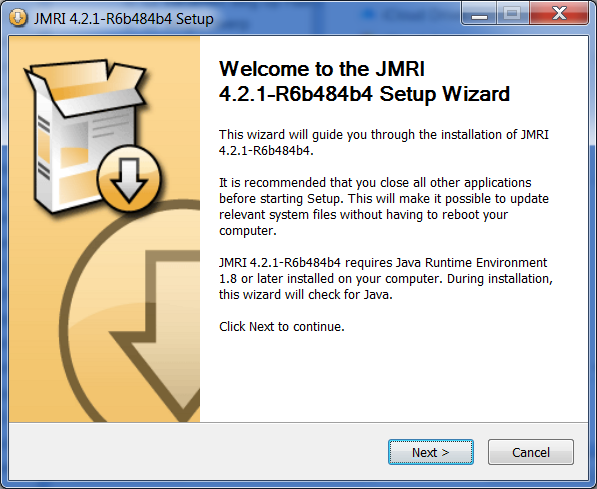This screenshot has width=597, height=489.
Task: Click 'This wizard will guide you' text
Action: click(x=384, y=142)
